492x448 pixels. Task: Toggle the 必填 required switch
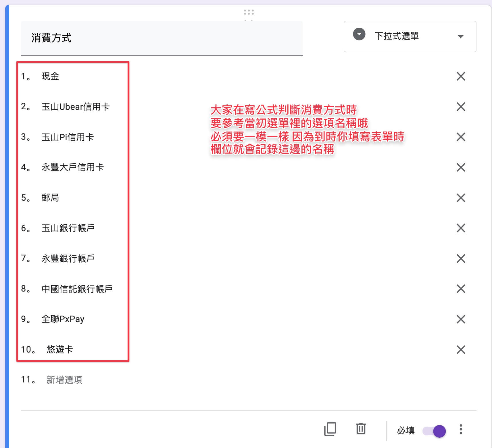434,431
